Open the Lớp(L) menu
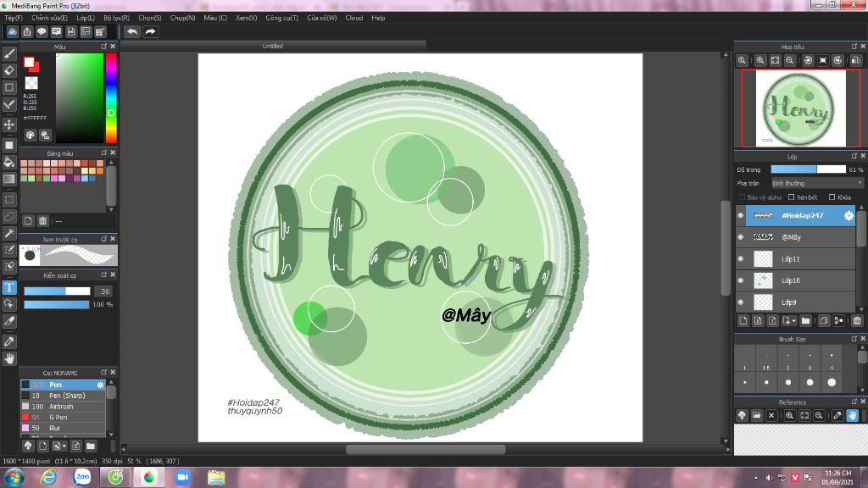The image size is (868, 488). click(x=86, y=18)
